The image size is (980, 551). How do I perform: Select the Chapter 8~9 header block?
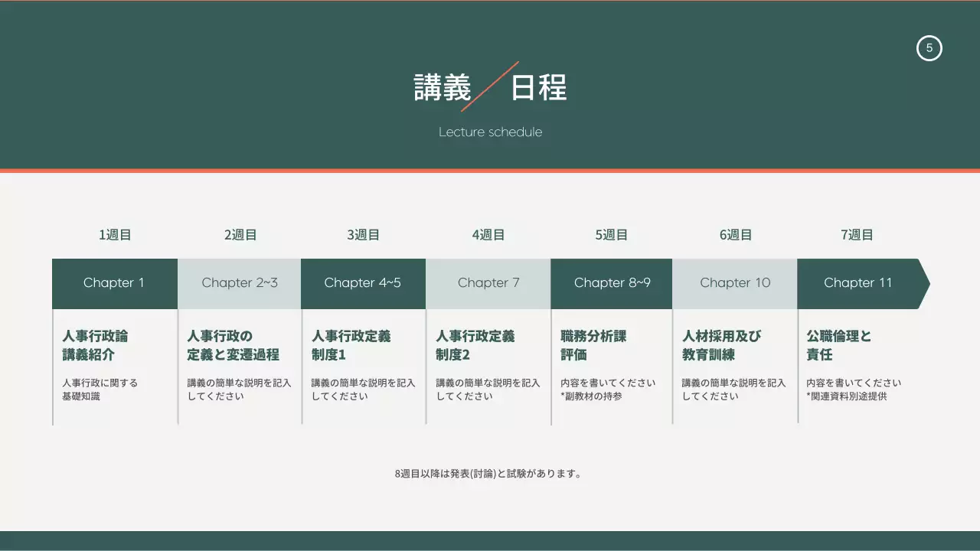point(611,282)
